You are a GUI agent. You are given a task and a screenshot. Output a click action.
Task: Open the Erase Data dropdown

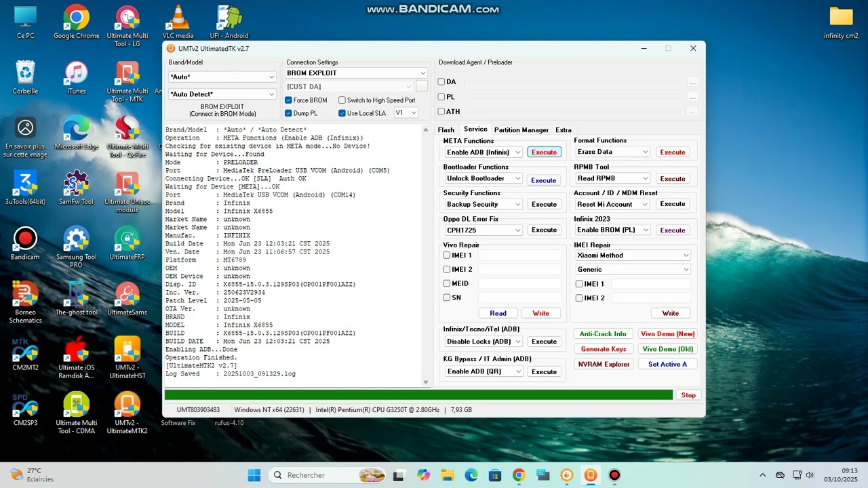coord(613,152)
